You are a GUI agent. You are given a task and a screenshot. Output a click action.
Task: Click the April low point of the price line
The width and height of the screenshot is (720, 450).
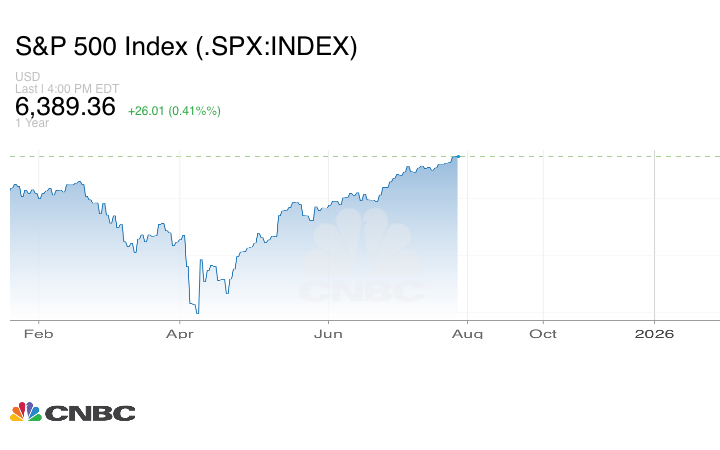pyautogui.click(x=197, y=313)
